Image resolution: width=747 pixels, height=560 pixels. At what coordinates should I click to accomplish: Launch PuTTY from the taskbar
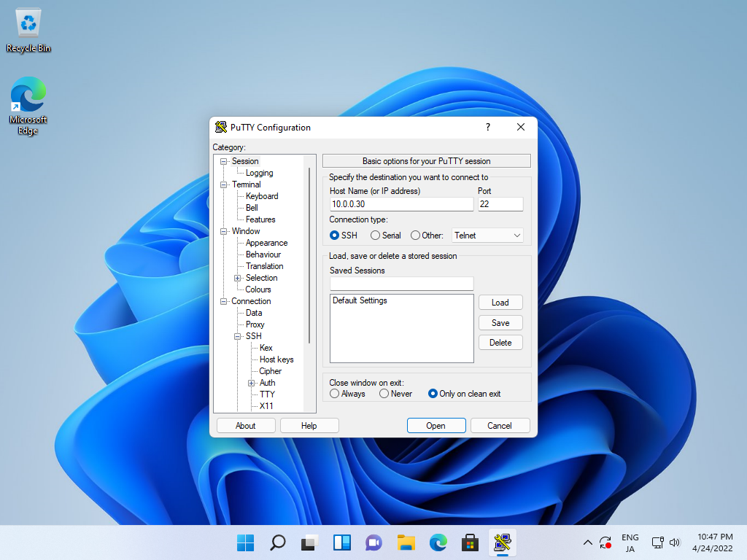click(x=502, y=542)
